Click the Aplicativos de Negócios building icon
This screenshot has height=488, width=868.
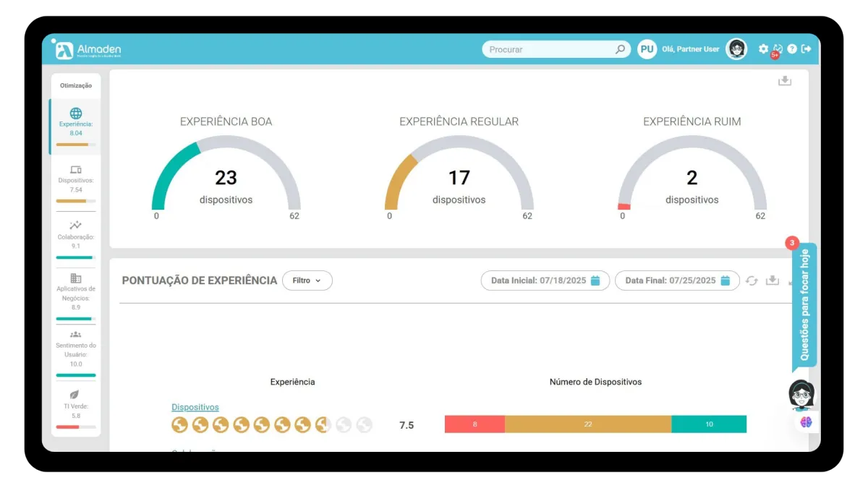(76, 278)
